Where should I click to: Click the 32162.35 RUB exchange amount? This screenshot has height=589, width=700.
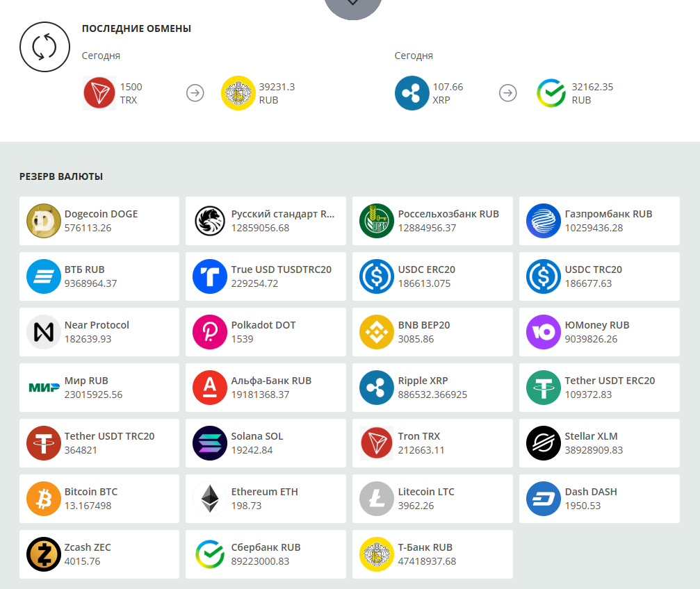(592, 93)
